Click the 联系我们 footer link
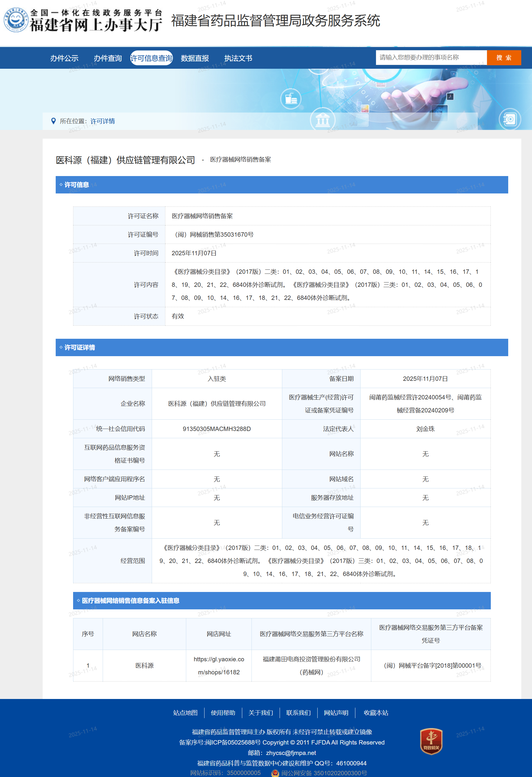Viewport: 532px width, 777px height. point(298,713)
